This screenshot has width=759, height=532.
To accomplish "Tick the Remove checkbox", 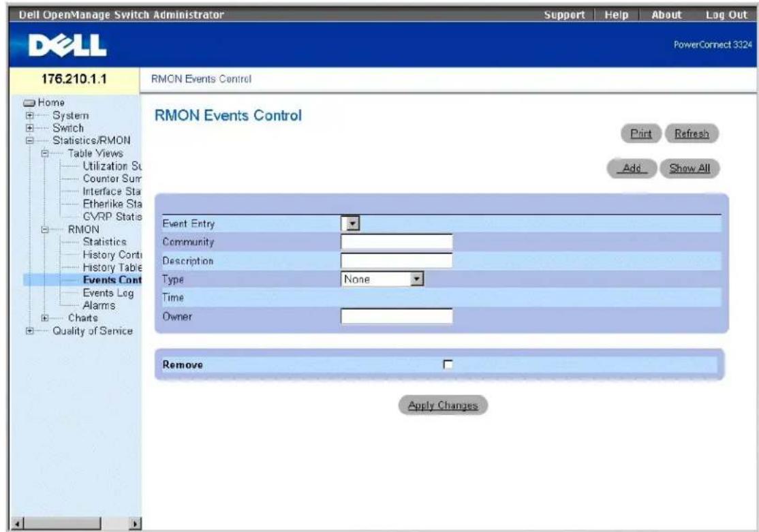I will pyautogui.click(x=448, y=364).
